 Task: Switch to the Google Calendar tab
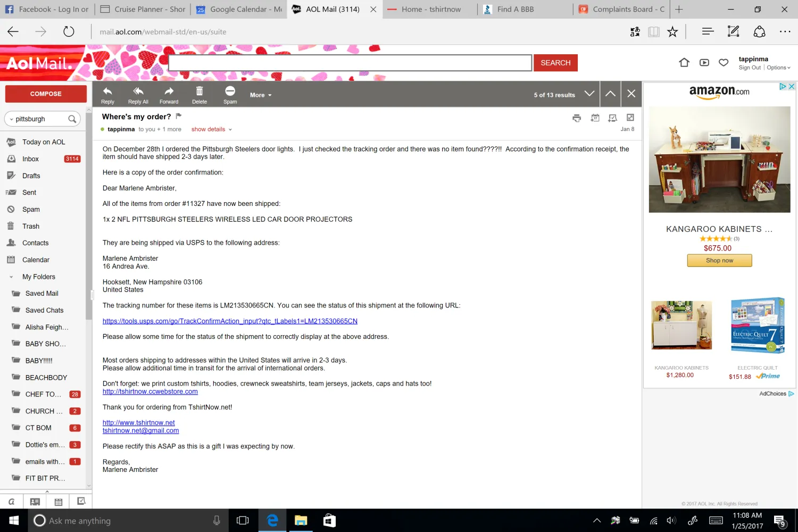[239, 9]
